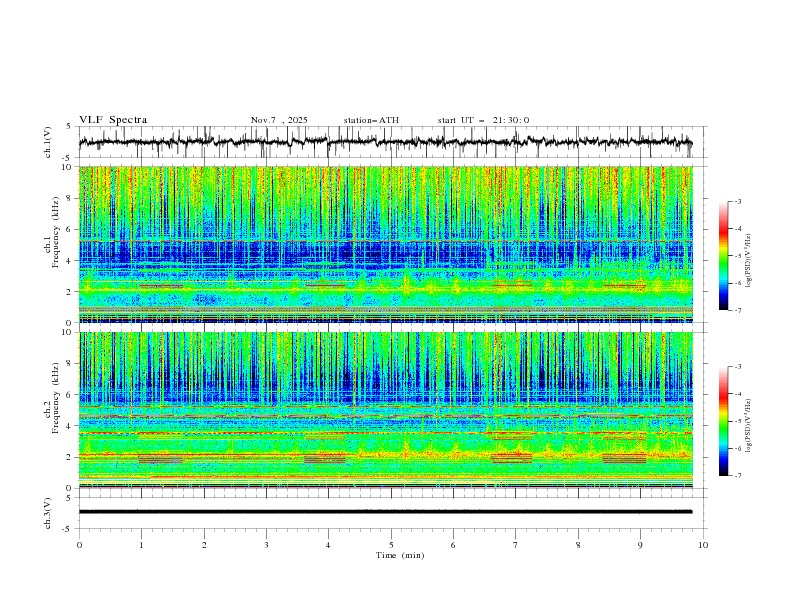Click the ch.3 flat black waveform trace
The image size is (792, 612).
pyautogui.click(x=385, y=512)
